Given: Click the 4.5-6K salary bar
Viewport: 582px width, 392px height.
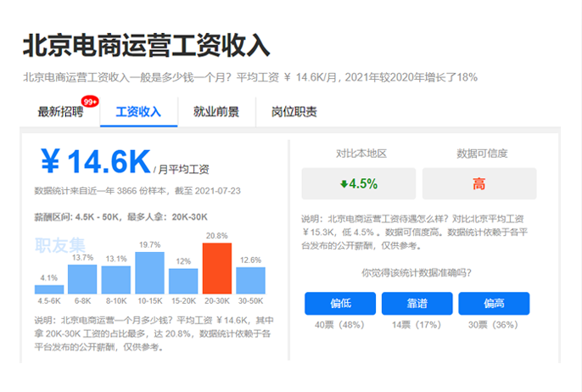Looking at the screenshot, I should [49, 289].
